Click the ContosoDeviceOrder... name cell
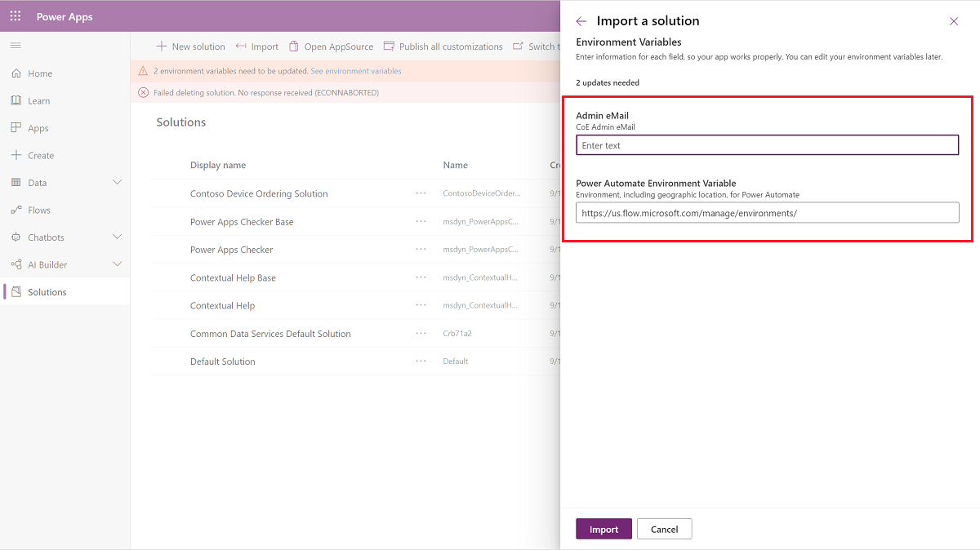 (481, 194)
